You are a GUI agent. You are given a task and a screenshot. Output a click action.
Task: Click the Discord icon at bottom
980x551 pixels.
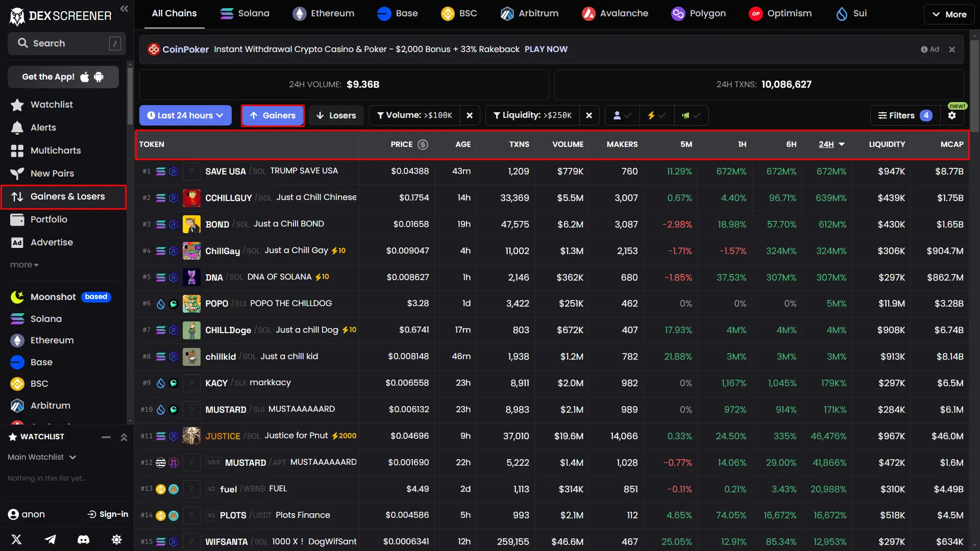pos(83,539)
